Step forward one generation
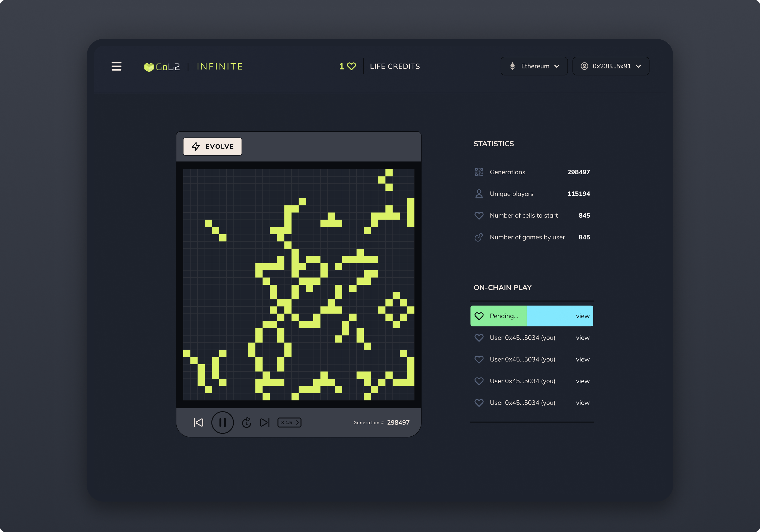760x532 pixels. click(264, 422)
